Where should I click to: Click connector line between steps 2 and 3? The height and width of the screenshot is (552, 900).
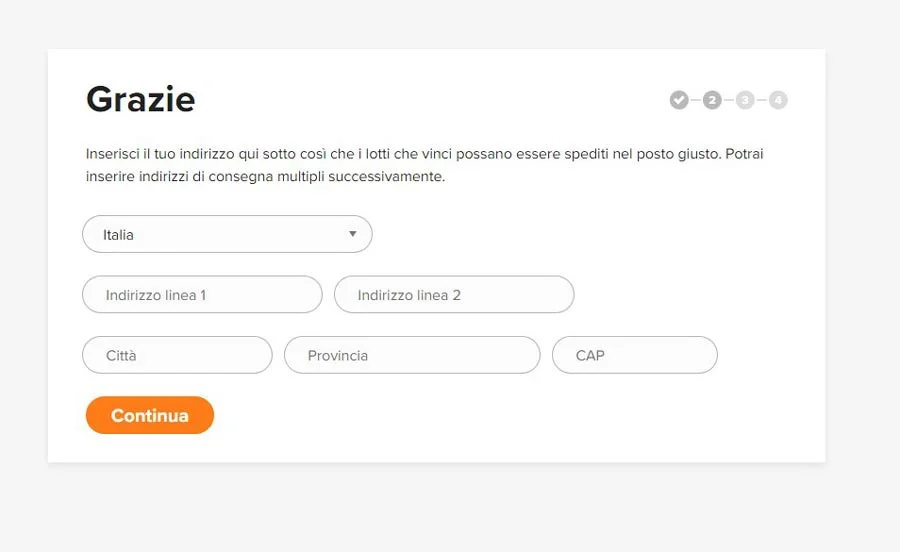click(x=729, y=100)
